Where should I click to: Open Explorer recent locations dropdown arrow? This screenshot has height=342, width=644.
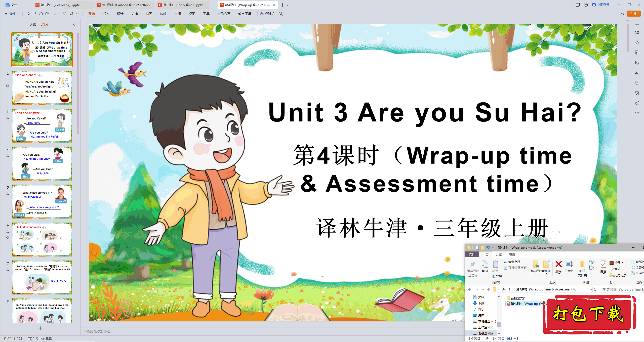click(483, 289)
